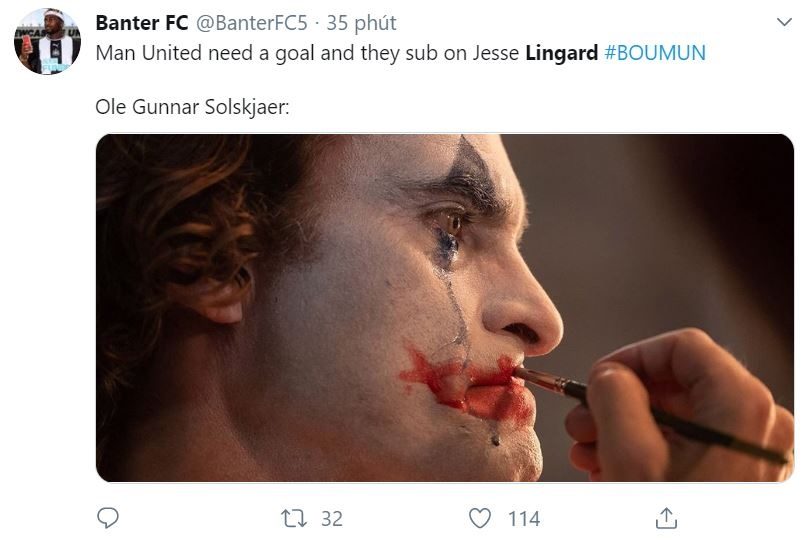Retweet this post using the retweet icon
810x542 pixels.
(293, 518)
